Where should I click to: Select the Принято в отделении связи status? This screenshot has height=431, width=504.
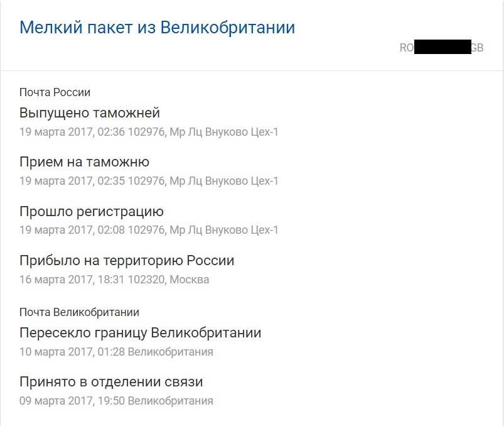click(x=111, y=382)
